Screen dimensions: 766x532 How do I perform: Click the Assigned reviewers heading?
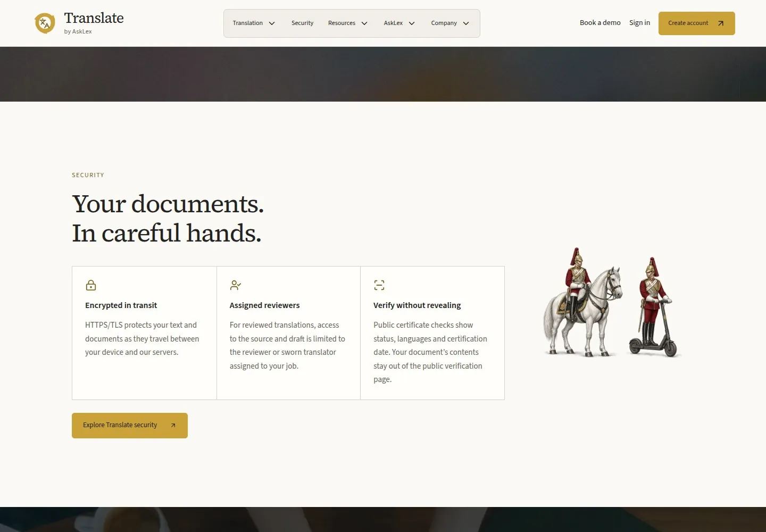point(264,305)
